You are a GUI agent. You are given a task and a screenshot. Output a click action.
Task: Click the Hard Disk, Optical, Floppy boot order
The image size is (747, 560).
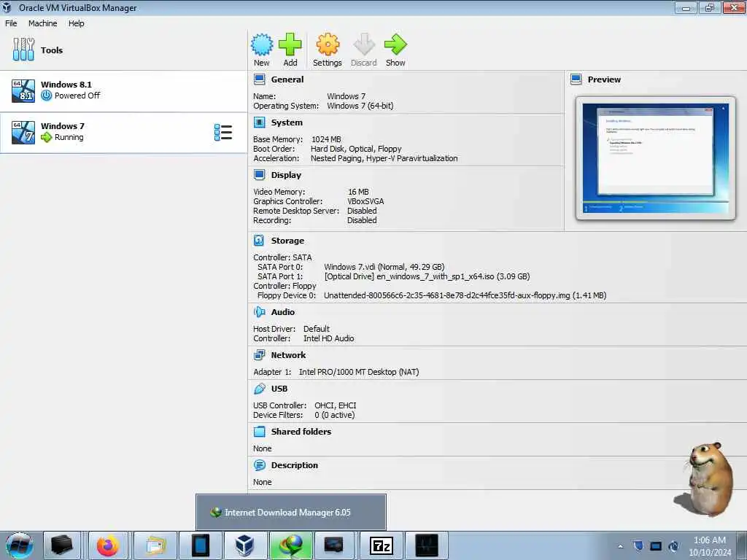tap(356, 149)
